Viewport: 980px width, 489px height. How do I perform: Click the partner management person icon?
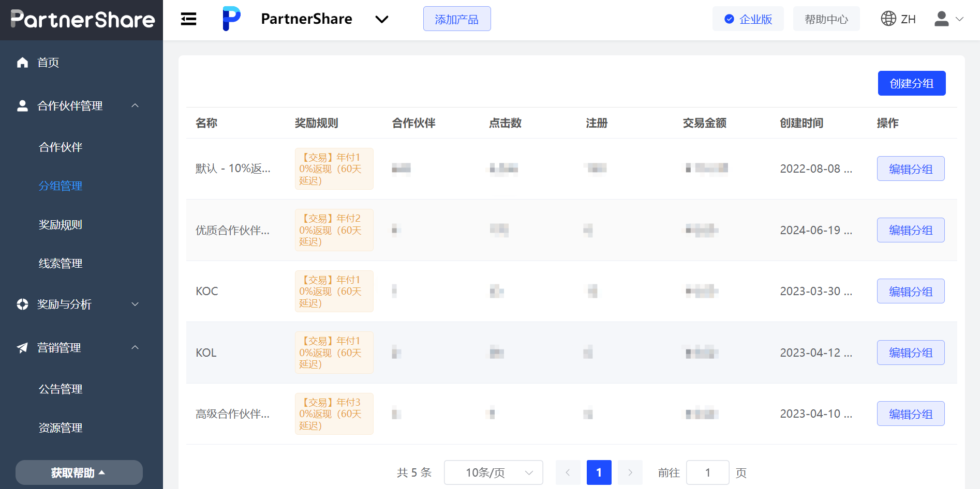point(22,106)
